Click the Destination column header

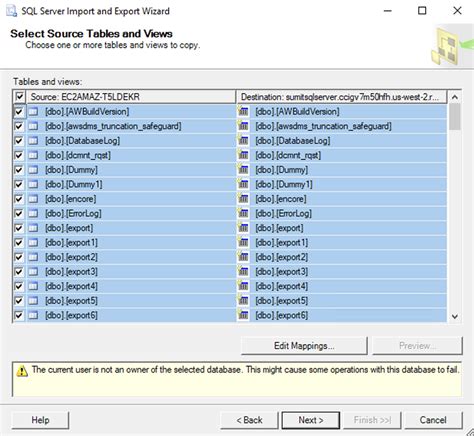(x=342, y=97)
